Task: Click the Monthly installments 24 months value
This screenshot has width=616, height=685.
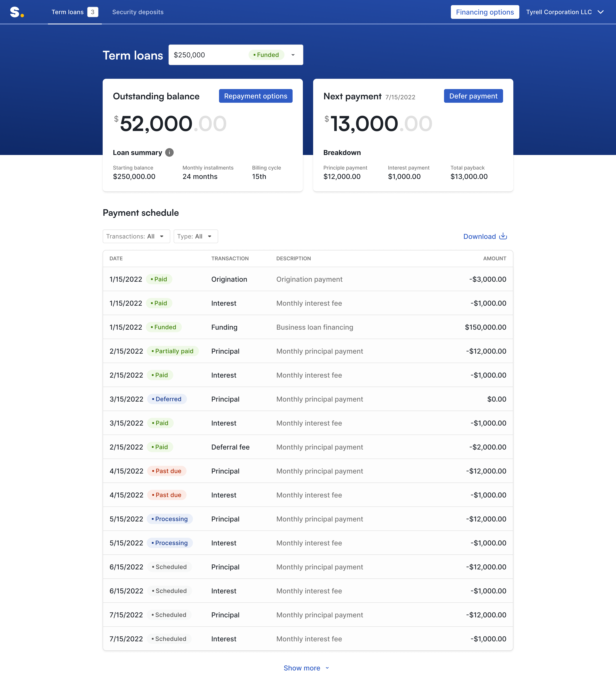Action: click(200, 176)
